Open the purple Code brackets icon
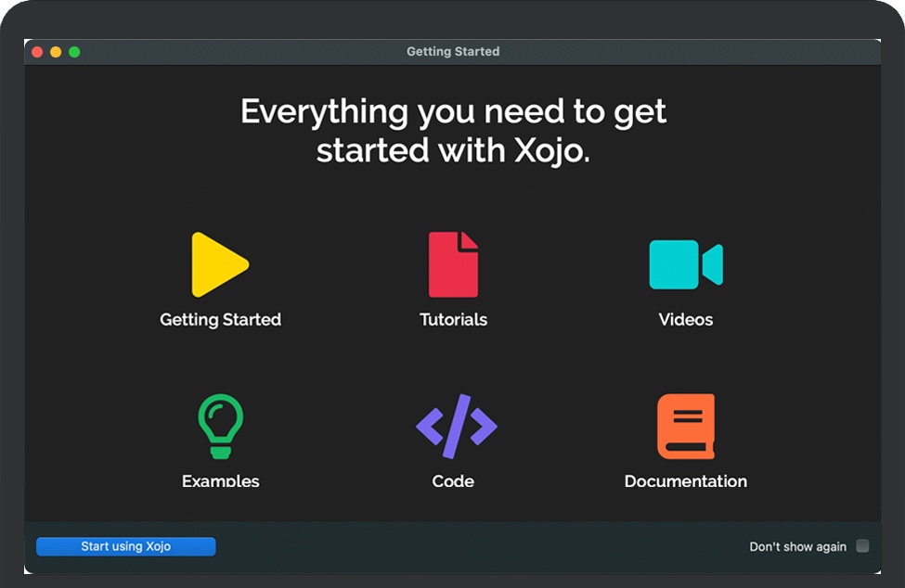Viewport: 905px width, 588px height. click(x=456, y=427)
